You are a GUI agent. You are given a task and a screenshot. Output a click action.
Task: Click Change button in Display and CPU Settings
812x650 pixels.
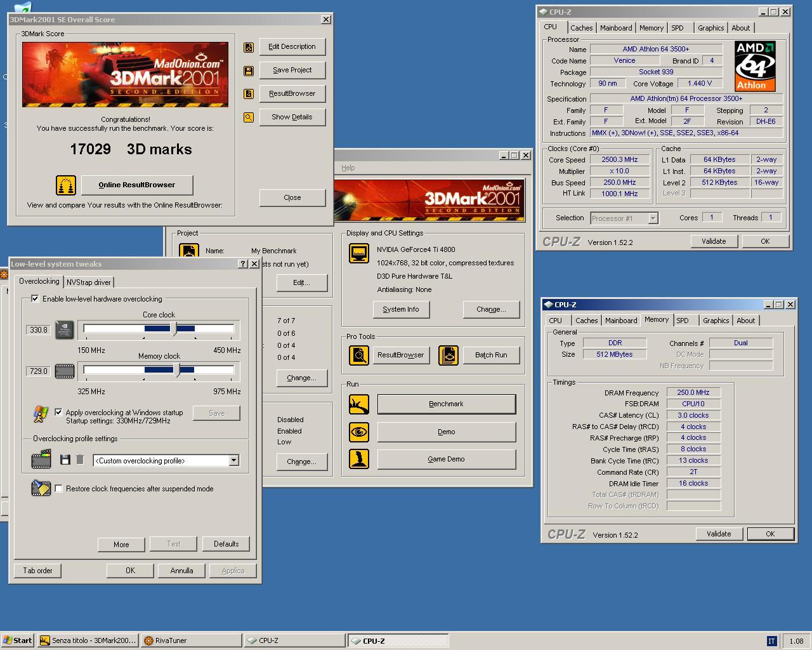[491, 309]
